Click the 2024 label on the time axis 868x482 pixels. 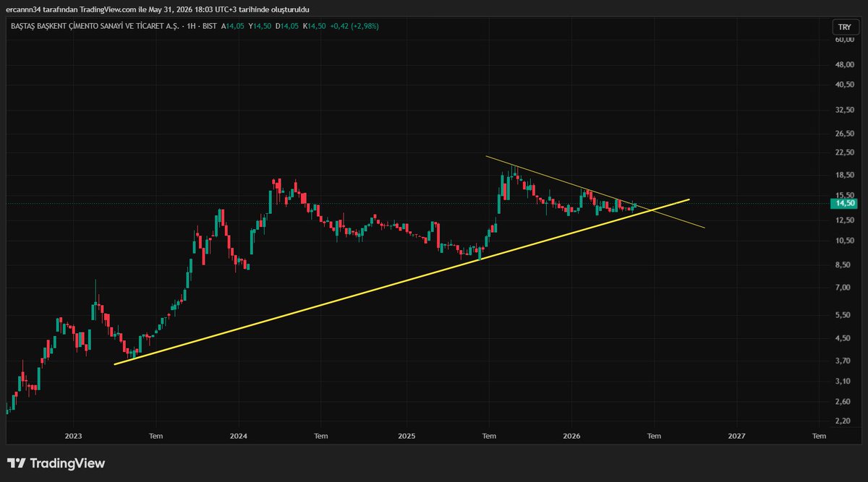tap(239, 436)
